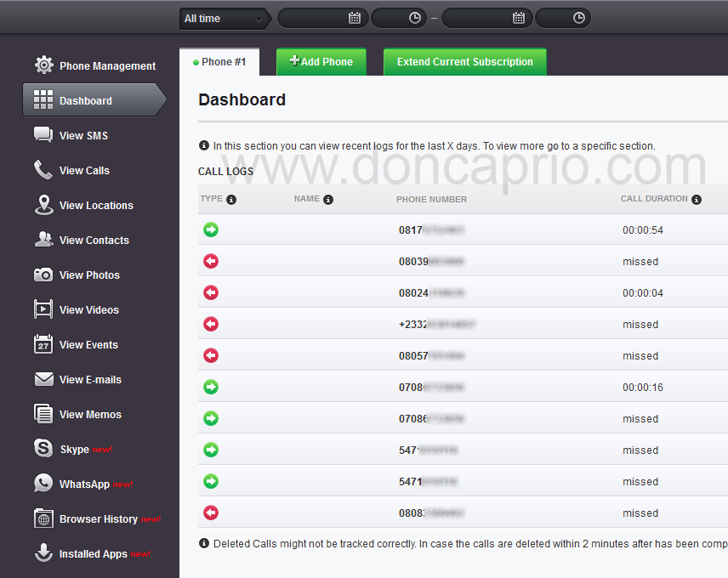Click incoming call arrow for 08039 number
Image resolution: width=728 pixels, height=578 pixels.
pos(211,261)
